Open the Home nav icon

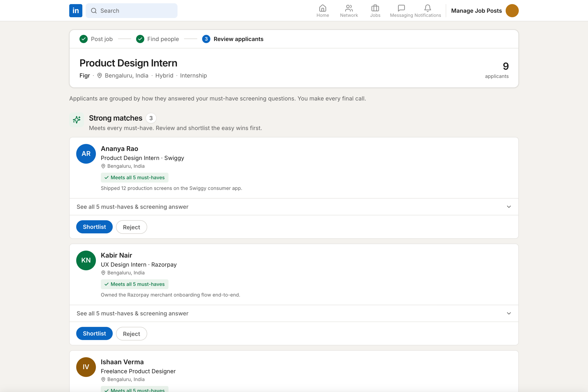click(x=323, y=8)
